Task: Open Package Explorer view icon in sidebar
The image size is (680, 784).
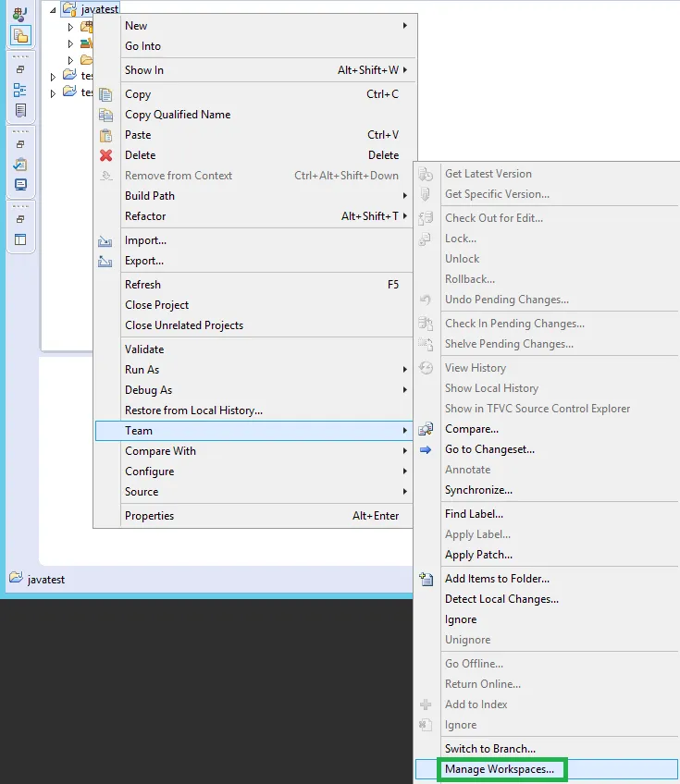Action: tap(20, 35)
